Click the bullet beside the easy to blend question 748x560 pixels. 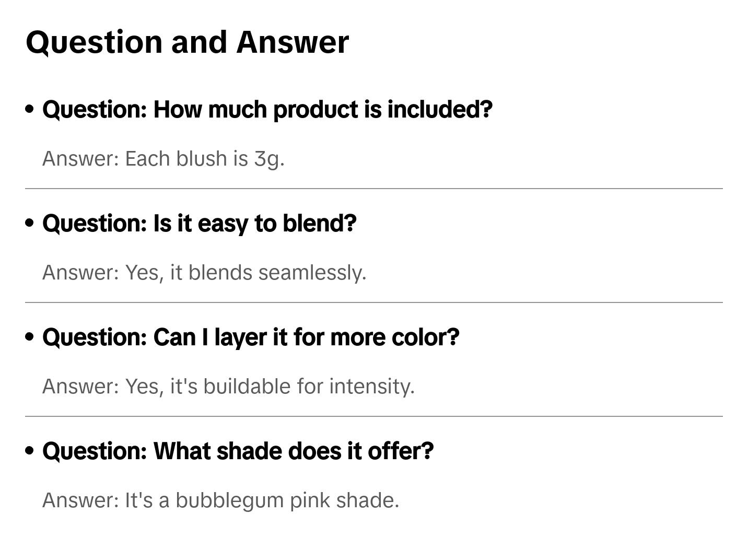[x=30, y=223]
